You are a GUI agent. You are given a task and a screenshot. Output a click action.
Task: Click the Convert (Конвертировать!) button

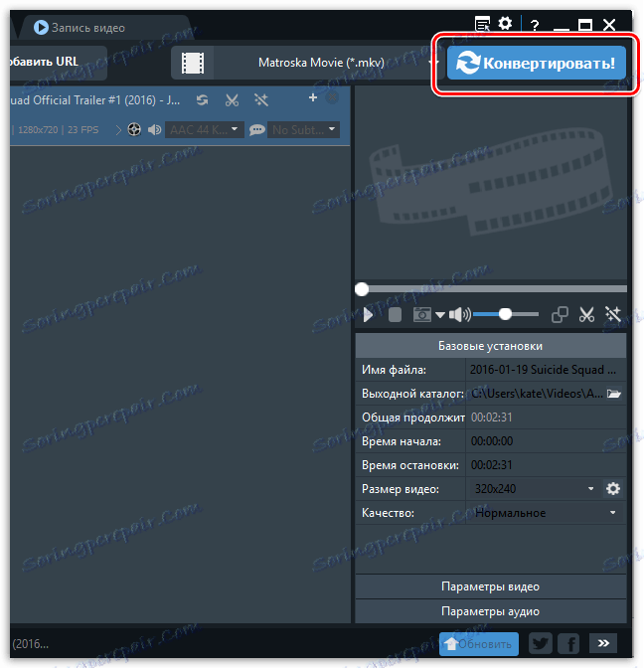(x=537, y=63)
